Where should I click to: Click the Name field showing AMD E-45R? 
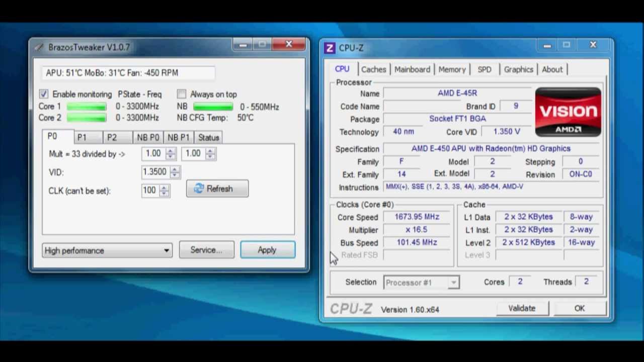457,93
